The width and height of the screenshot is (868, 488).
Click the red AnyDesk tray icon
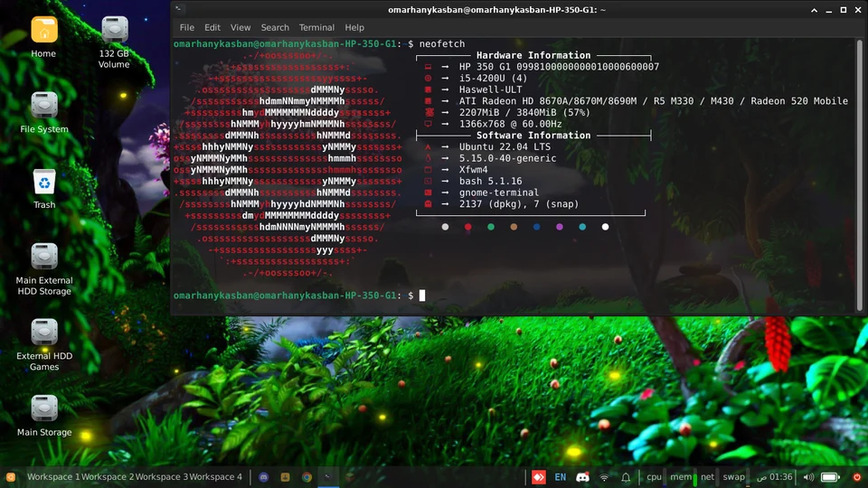click(x=539, y=477)
